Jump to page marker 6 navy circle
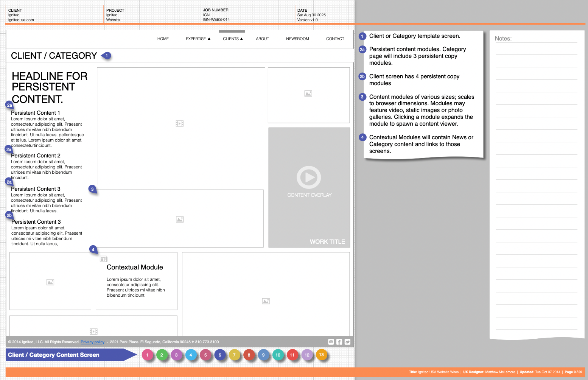The height and width of the screenshot is (380, 588). pyautogui.click(x=220, y=355)
